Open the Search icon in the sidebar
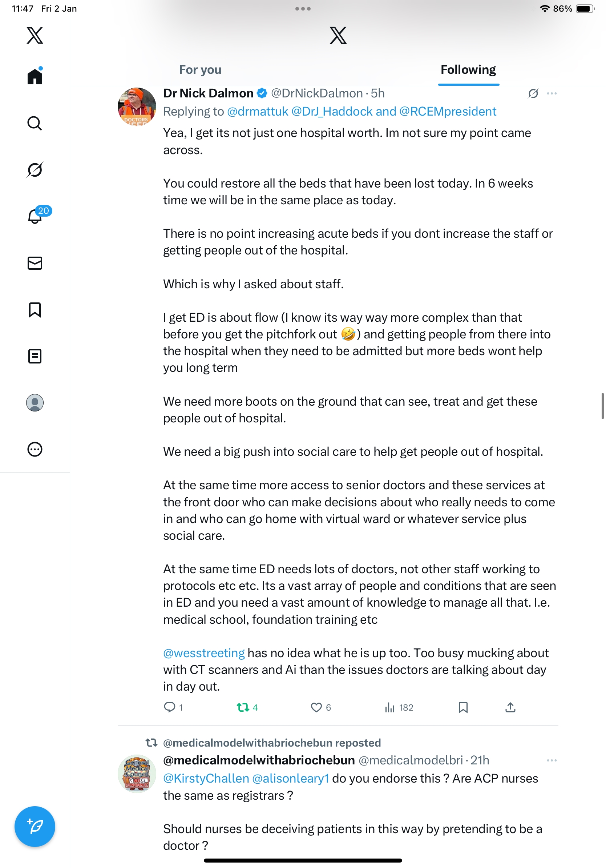The image size is (606, 868). [35, 123]
